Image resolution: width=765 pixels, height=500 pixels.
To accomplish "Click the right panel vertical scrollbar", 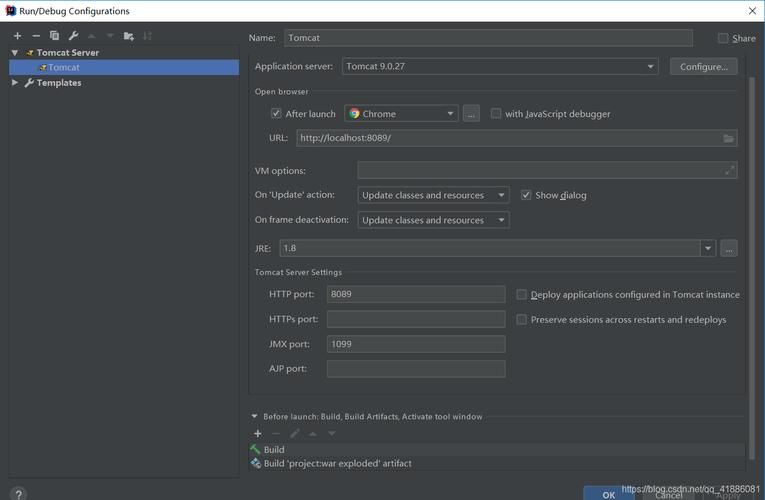I will pyautogui.click(x=751, y=267).
